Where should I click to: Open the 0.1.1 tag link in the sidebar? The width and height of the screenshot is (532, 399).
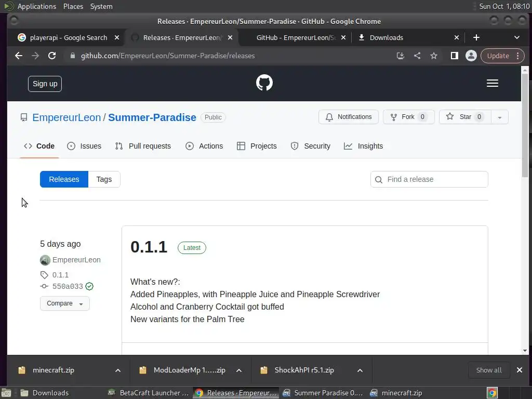[x=60, y=275]
